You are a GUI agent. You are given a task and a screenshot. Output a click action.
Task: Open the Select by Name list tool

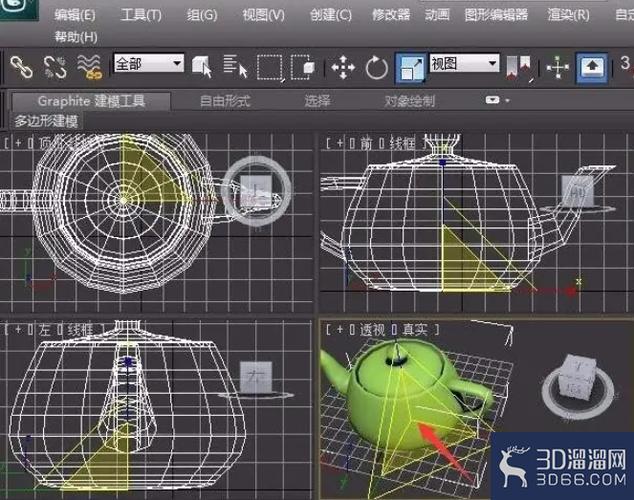pos(235,67)
